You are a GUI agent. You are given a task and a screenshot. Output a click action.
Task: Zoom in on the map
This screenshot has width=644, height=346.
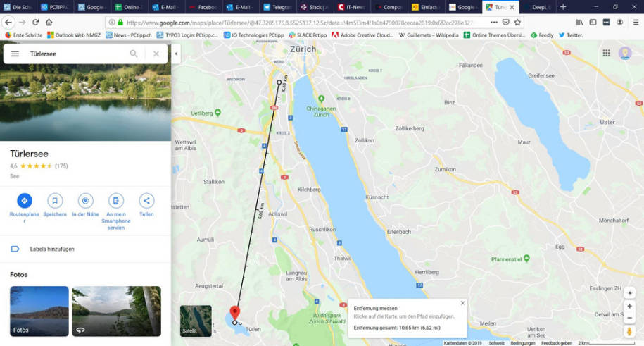(x=629, y=306)
